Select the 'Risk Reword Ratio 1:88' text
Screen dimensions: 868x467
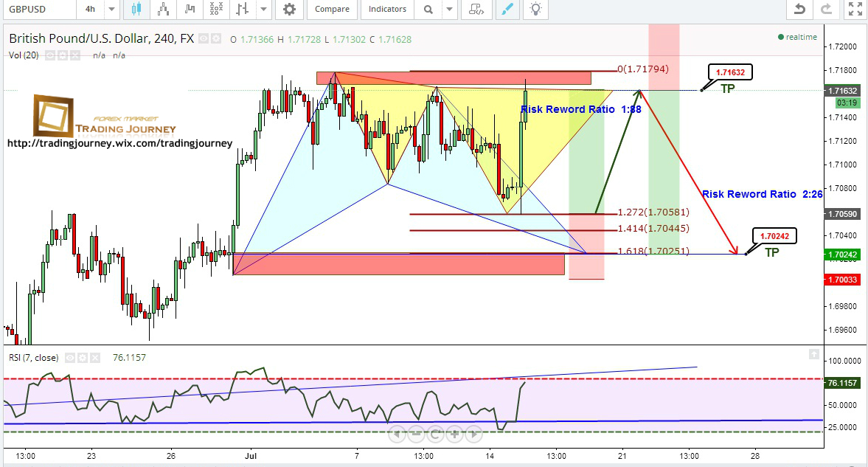pyautogui.click(x=580, y=109)
